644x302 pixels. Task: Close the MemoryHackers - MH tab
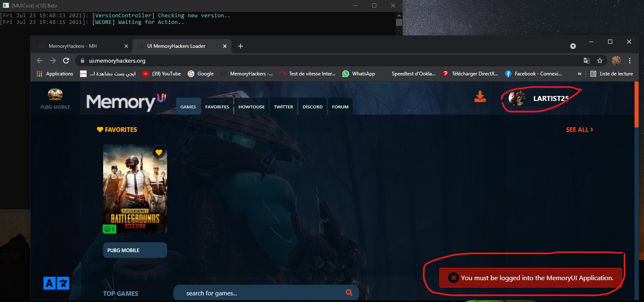tap(126, 46)
